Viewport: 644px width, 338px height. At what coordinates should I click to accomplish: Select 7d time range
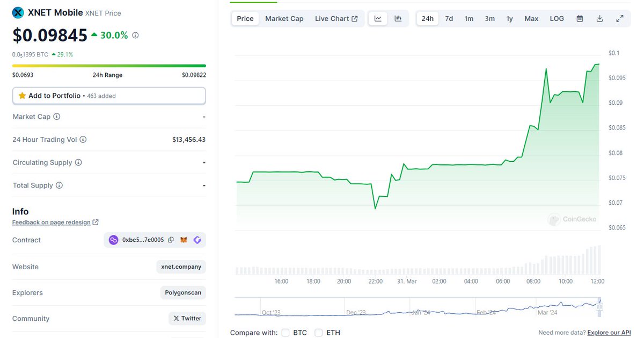[449, 19]
